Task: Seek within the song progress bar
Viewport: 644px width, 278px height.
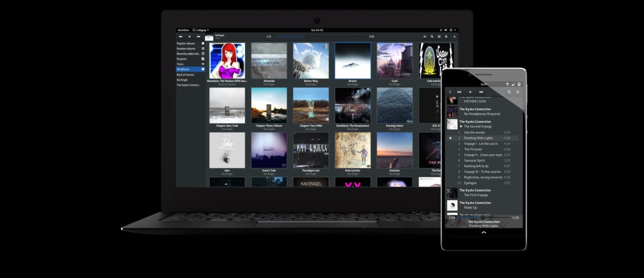Action: click(x=320, y=36)
